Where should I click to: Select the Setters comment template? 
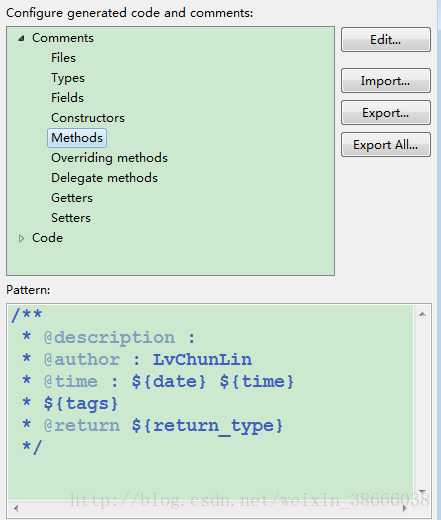pyautogui.click(x=71, y=218)
